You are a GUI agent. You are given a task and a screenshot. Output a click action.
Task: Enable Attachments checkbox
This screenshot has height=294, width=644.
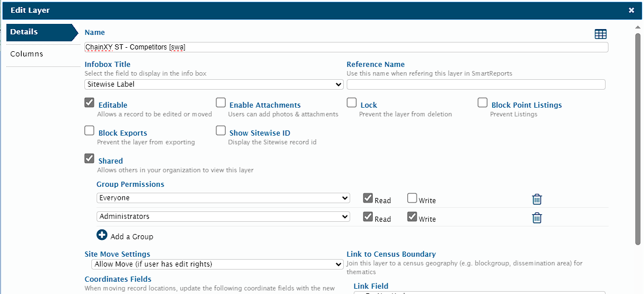221,103
